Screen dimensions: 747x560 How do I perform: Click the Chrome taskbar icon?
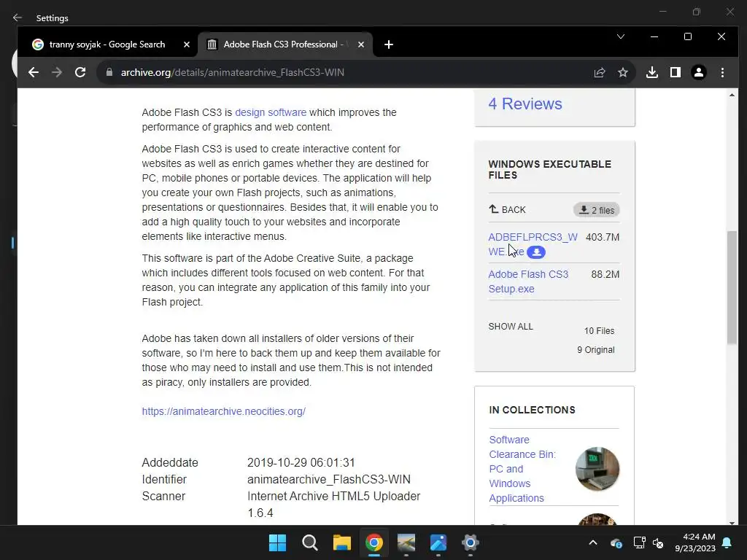point(374,542)
